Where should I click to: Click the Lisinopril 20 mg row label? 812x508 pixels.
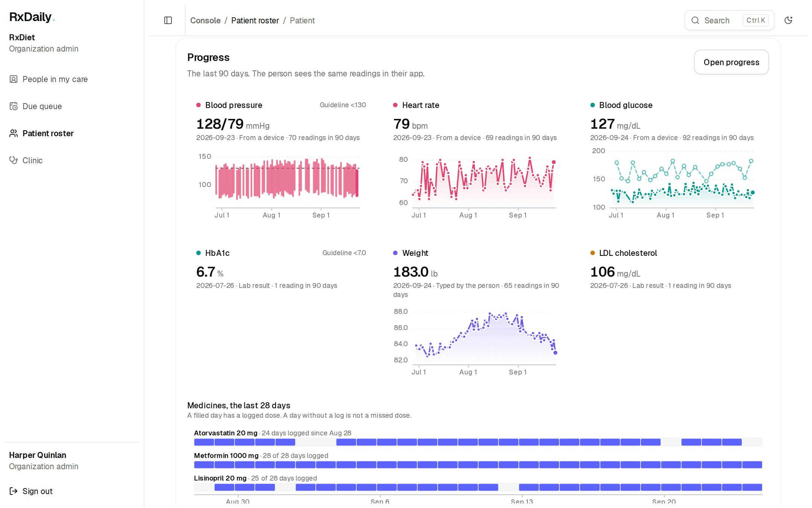click(220, 478)
